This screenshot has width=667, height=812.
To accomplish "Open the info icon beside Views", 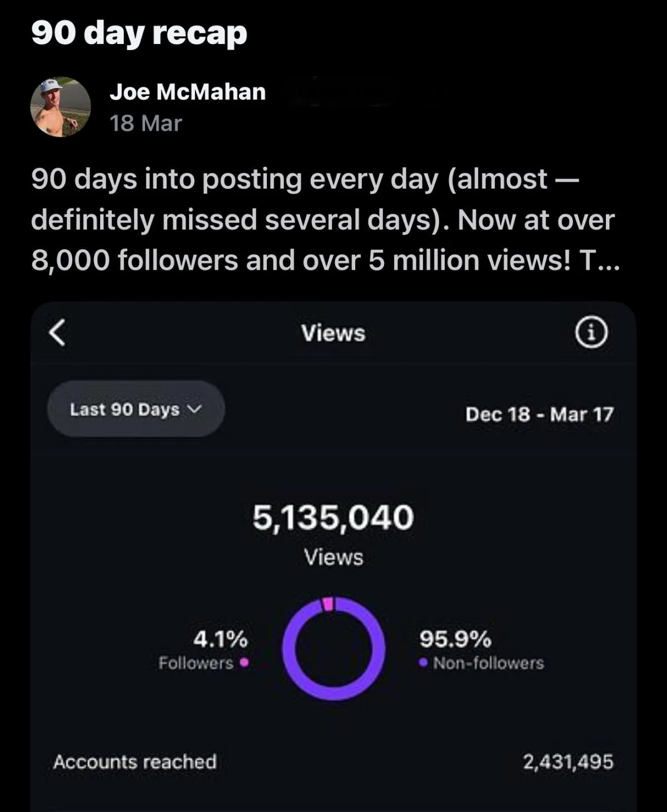I will pyautogui.click(x=590, y=333).
